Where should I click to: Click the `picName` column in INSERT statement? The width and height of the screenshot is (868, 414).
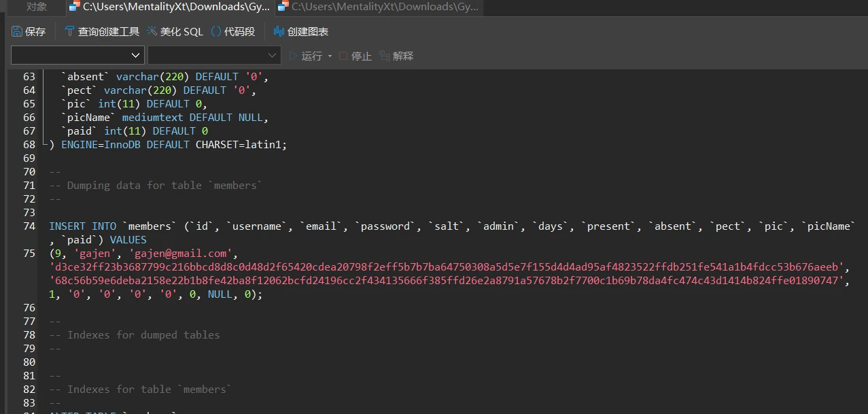[x=829, y=226]
